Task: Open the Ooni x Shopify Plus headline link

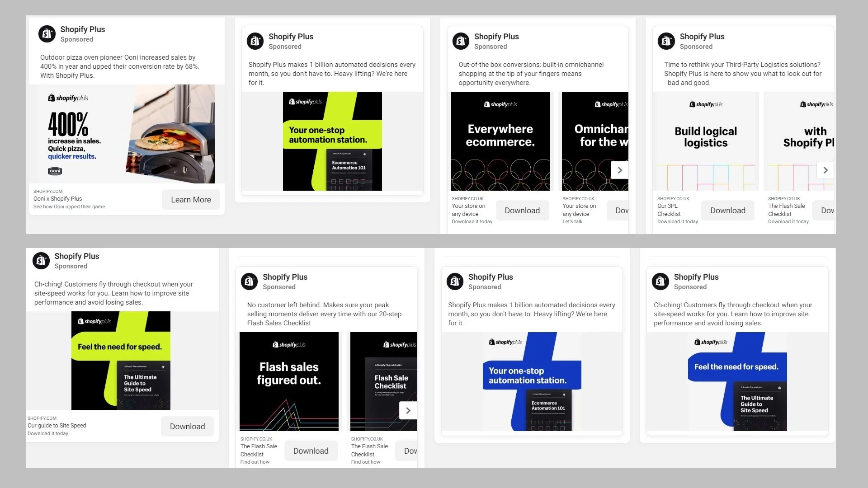Action: [57, 199]
